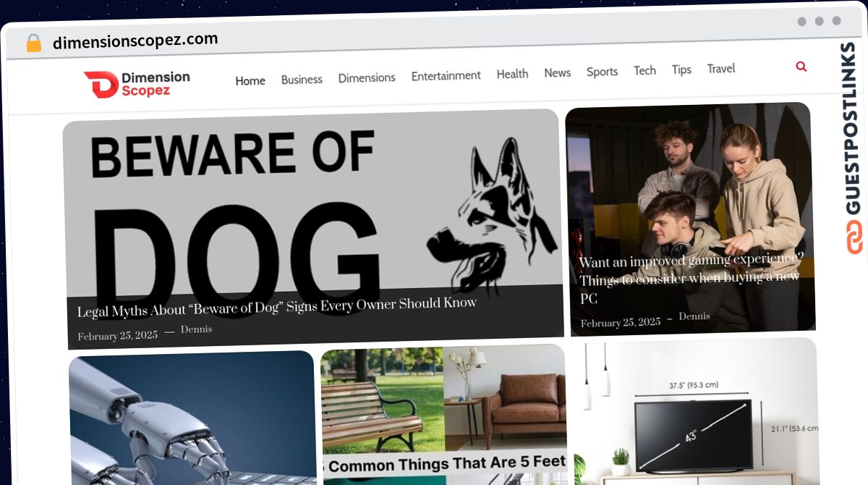Click the dimensionscopez.com address bar
This screenshot has height=485, width=868.
click(135, 41)
